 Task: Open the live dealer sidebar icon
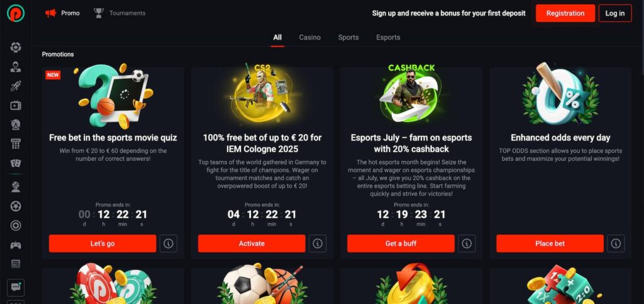coord(16,67)
